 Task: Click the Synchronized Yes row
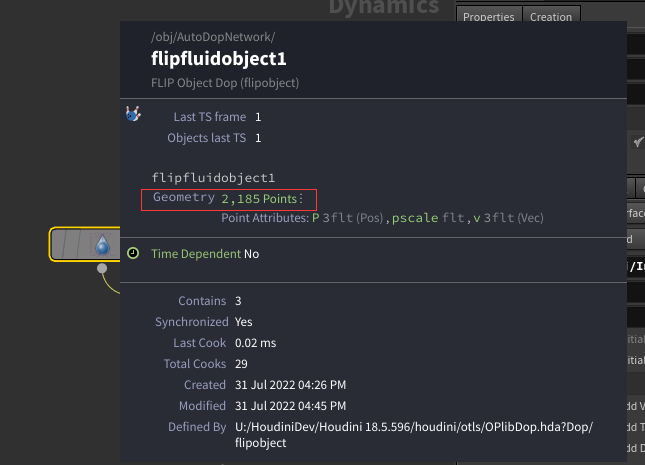coord(205,322)
